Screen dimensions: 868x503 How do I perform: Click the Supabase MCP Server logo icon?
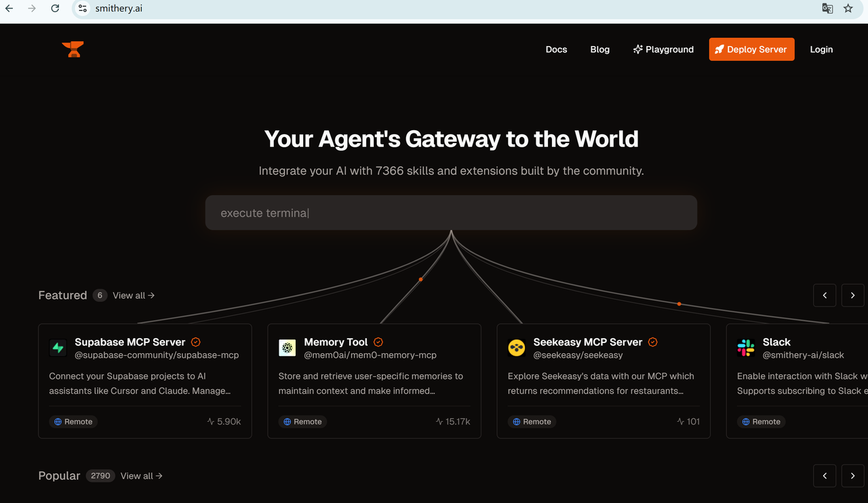coord(58,348)
